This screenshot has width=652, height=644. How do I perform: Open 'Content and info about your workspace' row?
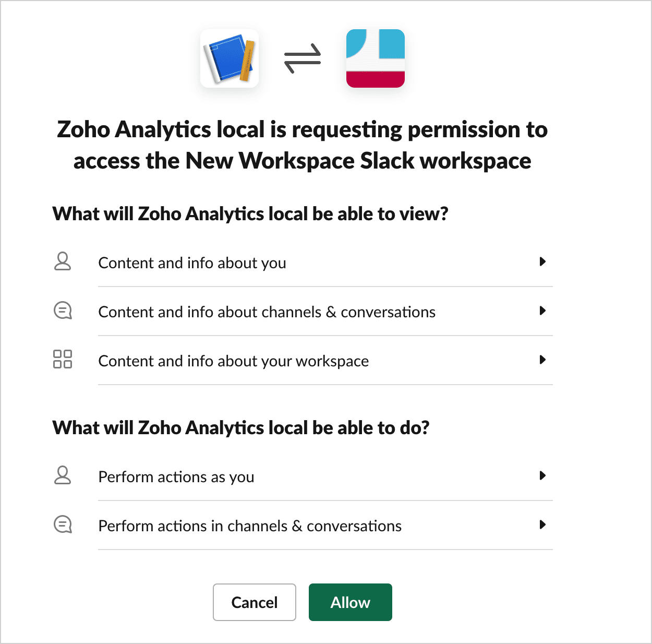coord(303,361)
